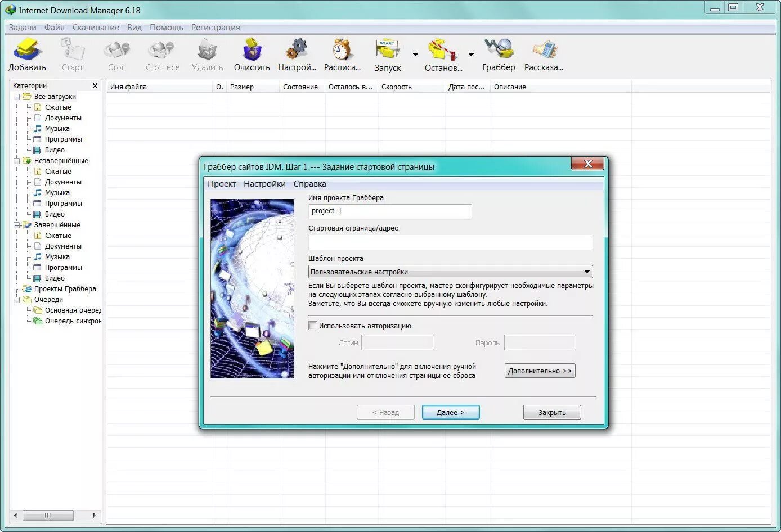Enable Использовать авторизацию checkbox
The width and height of the screenshot is (781, 532).
pos(313,326)
